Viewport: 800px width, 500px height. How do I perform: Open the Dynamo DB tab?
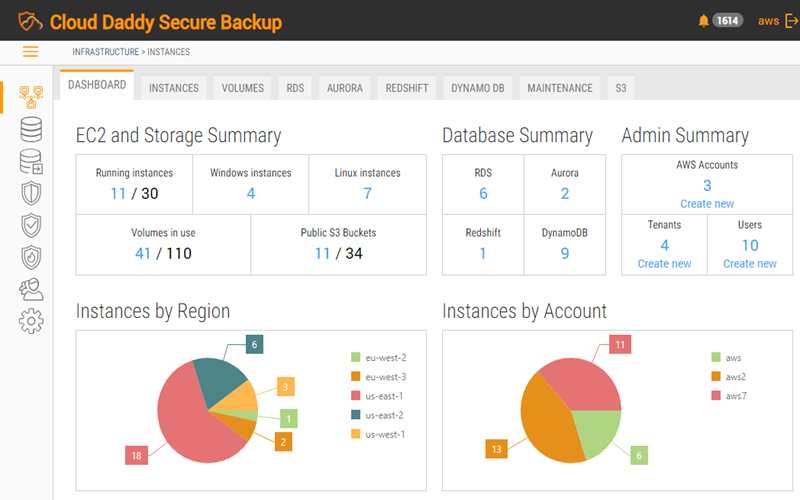coord(478,88)
